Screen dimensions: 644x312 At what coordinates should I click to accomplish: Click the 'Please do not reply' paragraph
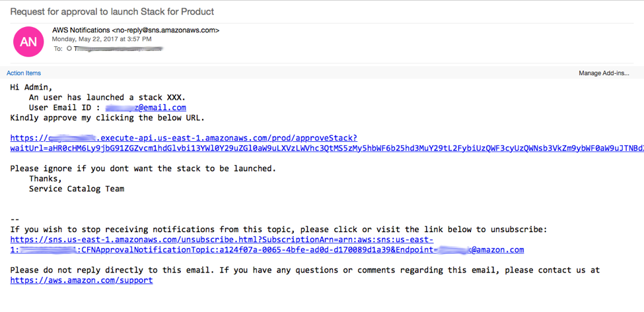[305, 270]
